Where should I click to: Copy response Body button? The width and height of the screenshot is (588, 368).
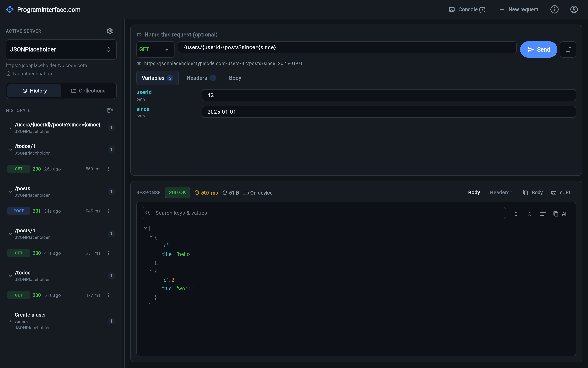pos(533,192)
